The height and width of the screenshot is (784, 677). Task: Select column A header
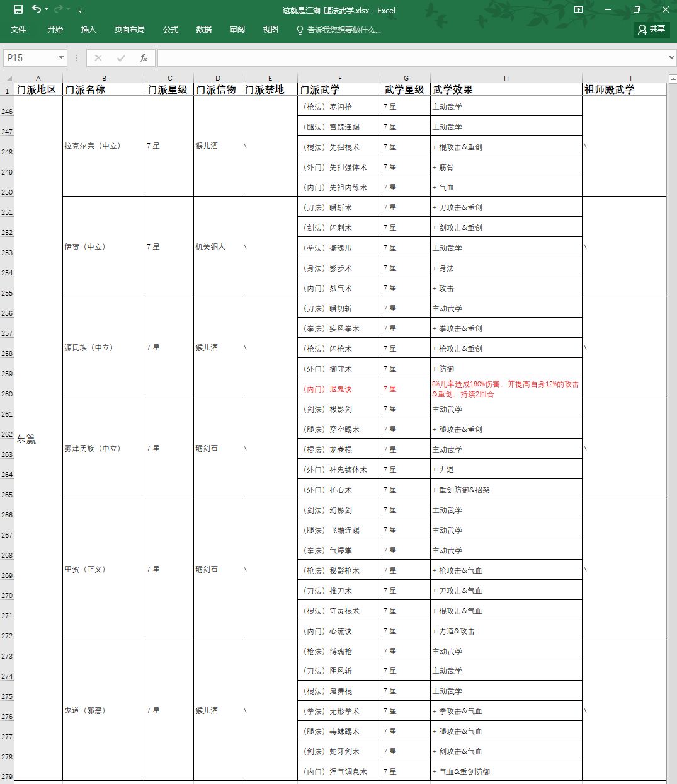click(x=38, y=78)
